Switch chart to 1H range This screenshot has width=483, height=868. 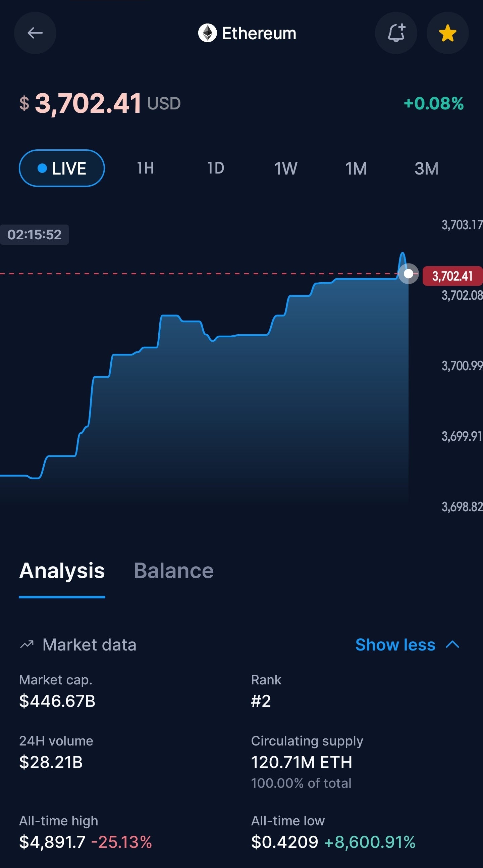pos(146,168)
